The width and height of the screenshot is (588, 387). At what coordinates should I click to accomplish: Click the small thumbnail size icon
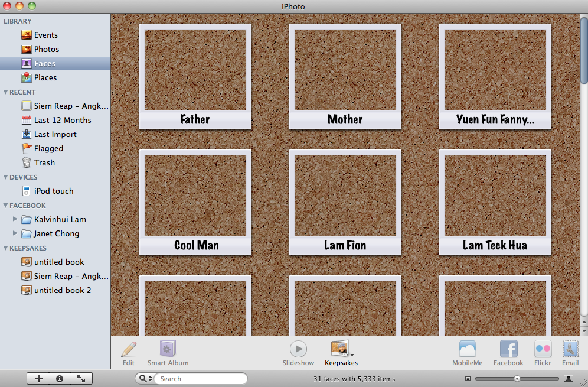468,378
